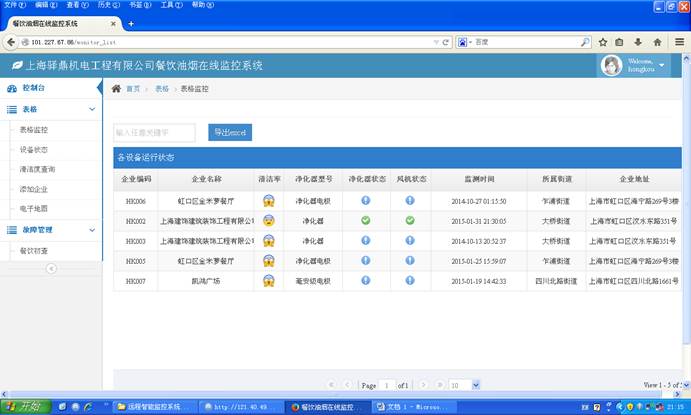This screenshot has height=415, width=691.
Task: Click the 风机状态 alert icon for HK003
Action: coord(410,241)
